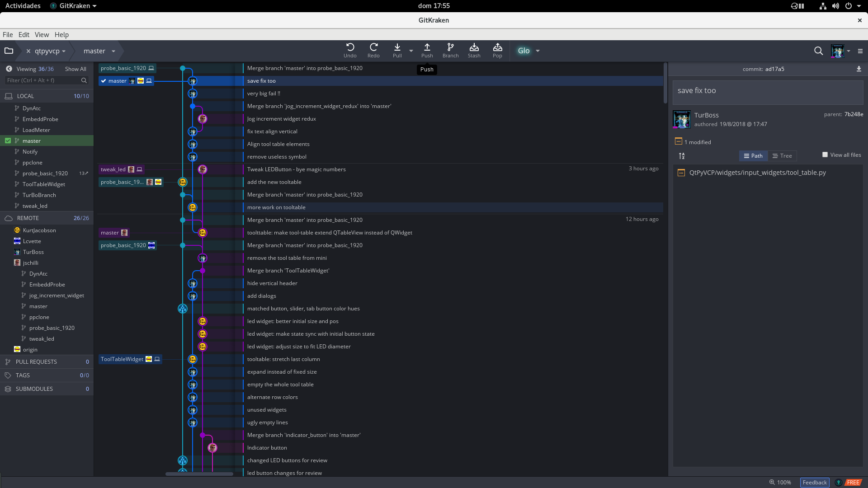Open the network status icon in top bar
Image resolution: width=868 pixels, height=488 pixels.
point(823,6)
